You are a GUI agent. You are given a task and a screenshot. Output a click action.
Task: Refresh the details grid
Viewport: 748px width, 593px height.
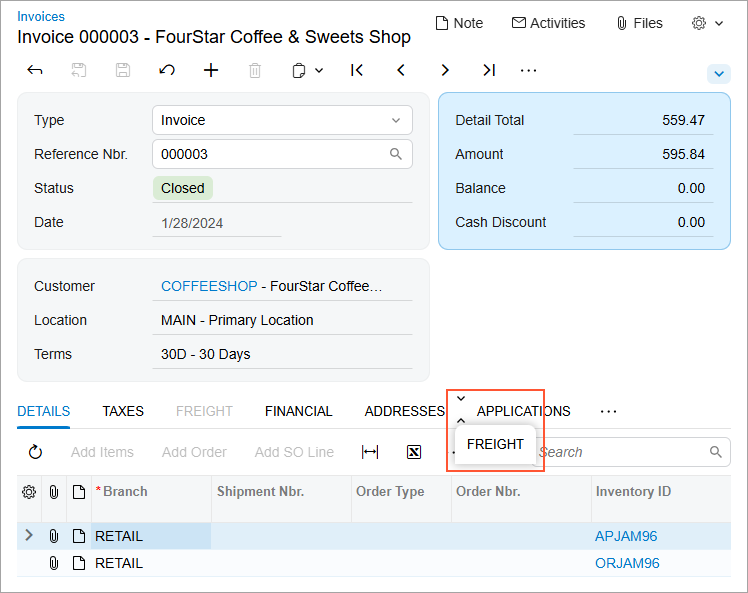(35, 452)
